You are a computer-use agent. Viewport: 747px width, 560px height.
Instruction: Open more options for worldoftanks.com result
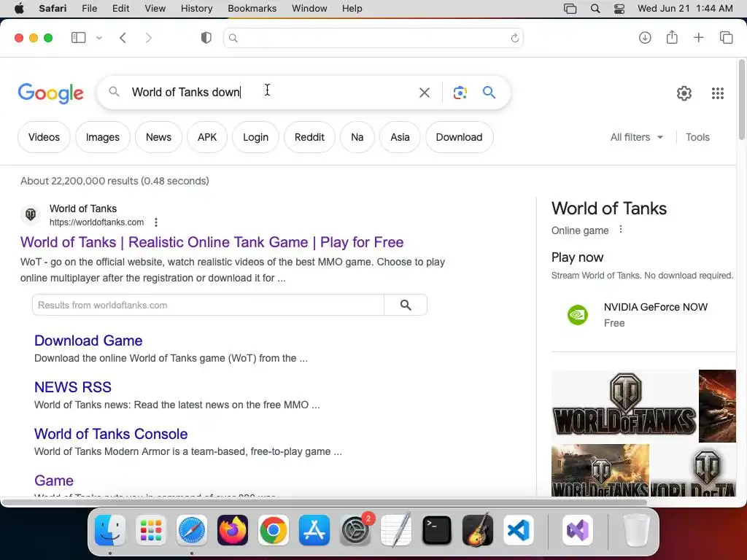click(156, 222)
